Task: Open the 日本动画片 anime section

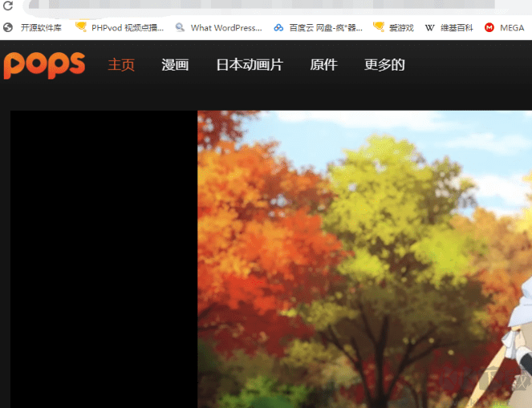Action: (250, 65)
